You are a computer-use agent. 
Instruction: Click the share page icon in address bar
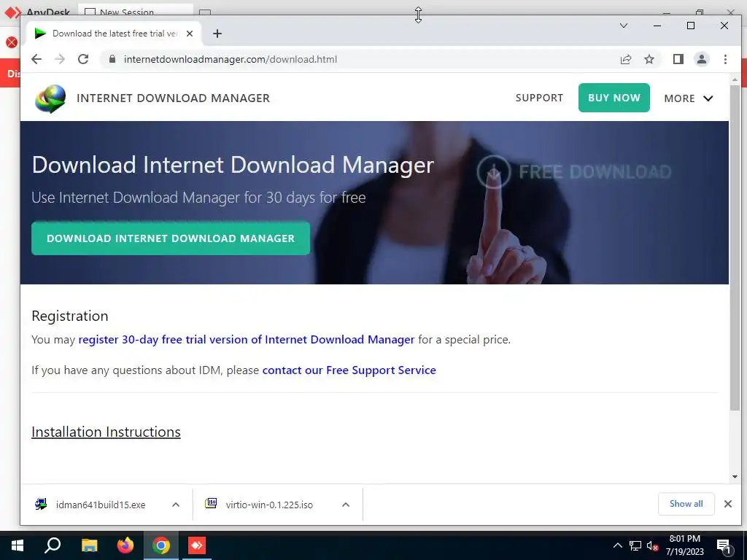click(625, 59)
